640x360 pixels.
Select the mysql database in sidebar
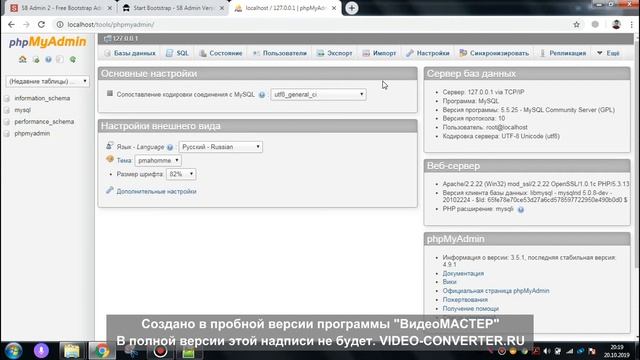tap(22, 110)
